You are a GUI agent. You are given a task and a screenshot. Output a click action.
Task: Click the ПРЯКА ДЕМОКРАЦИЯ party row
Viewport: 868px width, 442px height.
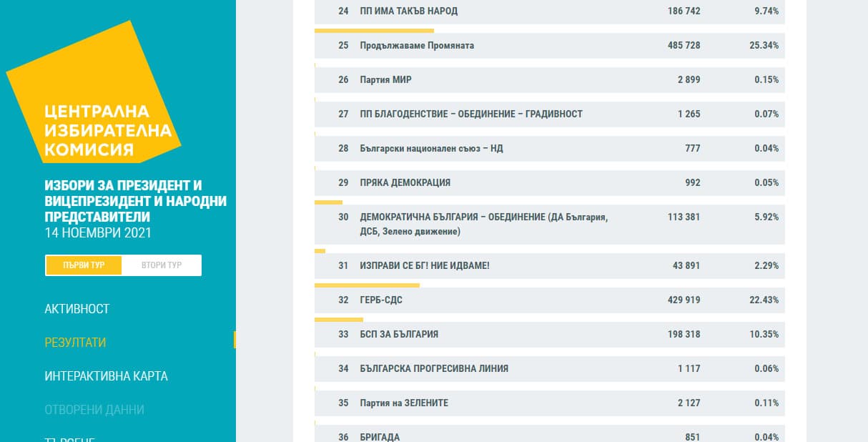point(549,183)
